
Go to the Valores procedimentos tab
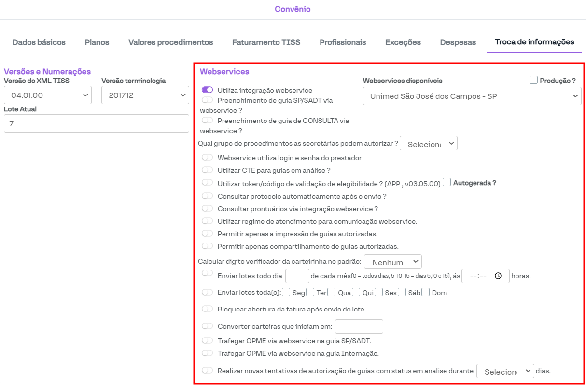170,42
